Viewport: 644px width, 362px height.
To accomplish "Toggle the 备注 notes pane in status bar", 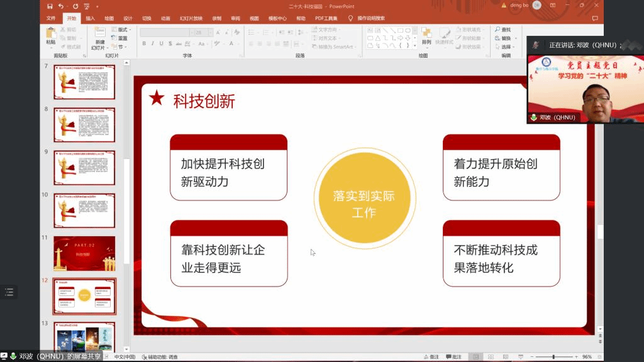I will (430, 356).
